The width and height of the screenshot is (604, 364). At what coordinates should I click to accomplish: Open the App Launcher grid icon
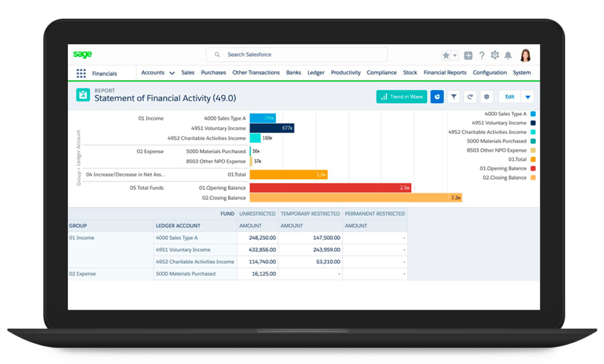pyautogui.click(x=81, y=73)
